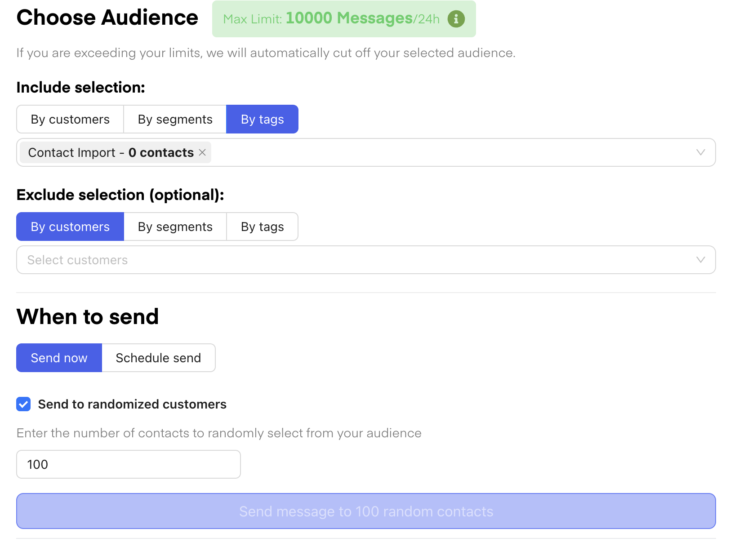Switch include selection to By segments
Viewport: 730px width, 560px height.
coord(175,119)
